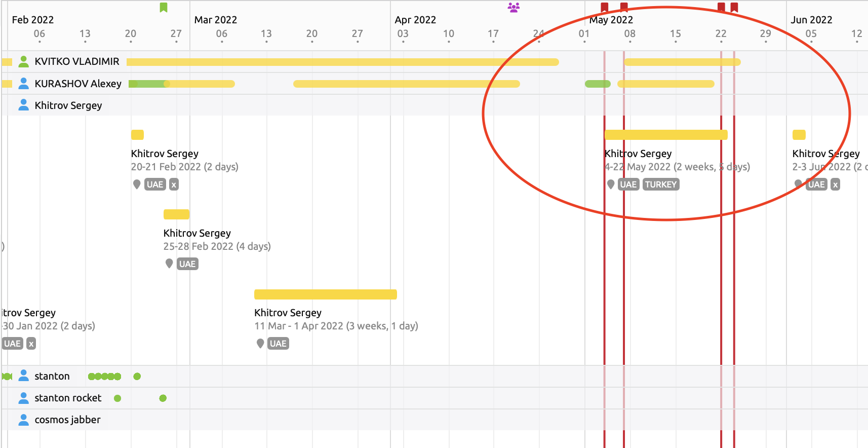This screenshot has height=448, width=868.
Task: Click KURASHOV's short green bar in early May
Action: click(598, 84)
